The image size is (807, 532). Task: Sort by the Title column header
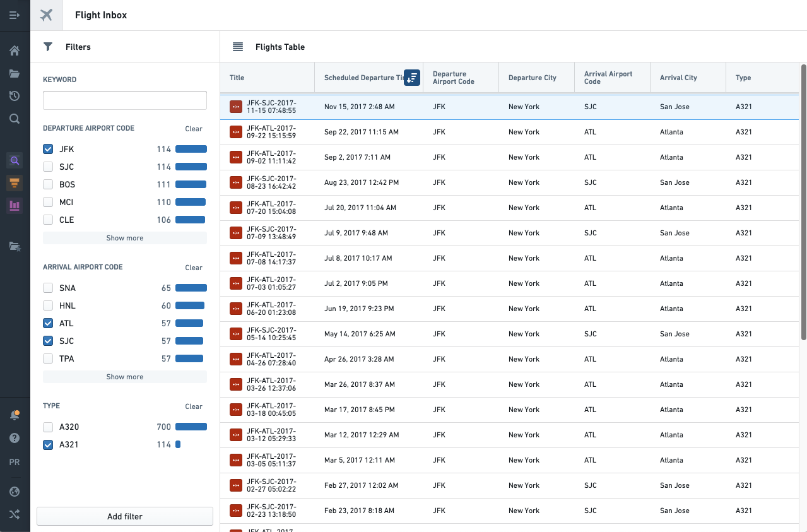[x=268, y=78]
